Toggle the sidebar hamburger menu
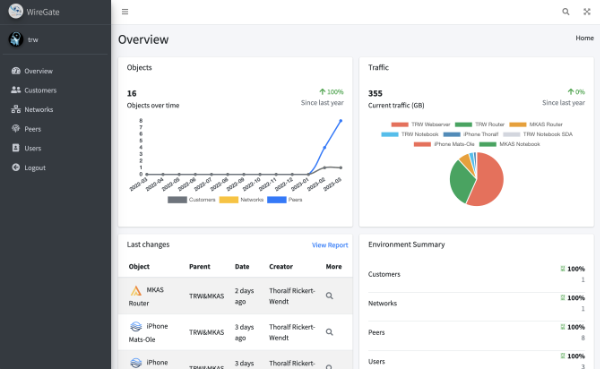This screenshot has width=600, height=369. (125, 12)
